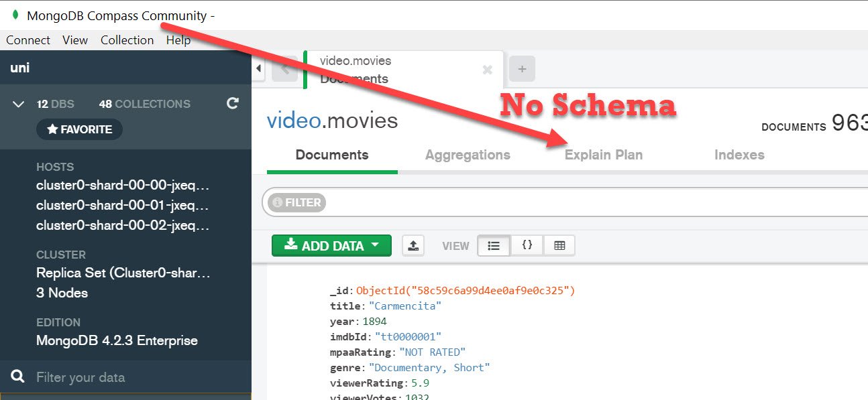Click the mpaaRating value "NOT RATED"
Viewport: 868px width, 400px height.
tap(432, 352)
